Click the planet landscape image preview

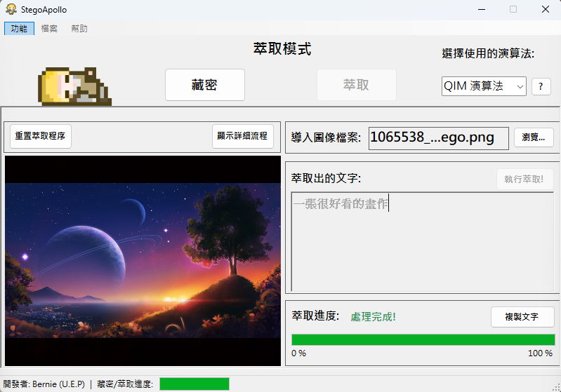tap(143, 261)
